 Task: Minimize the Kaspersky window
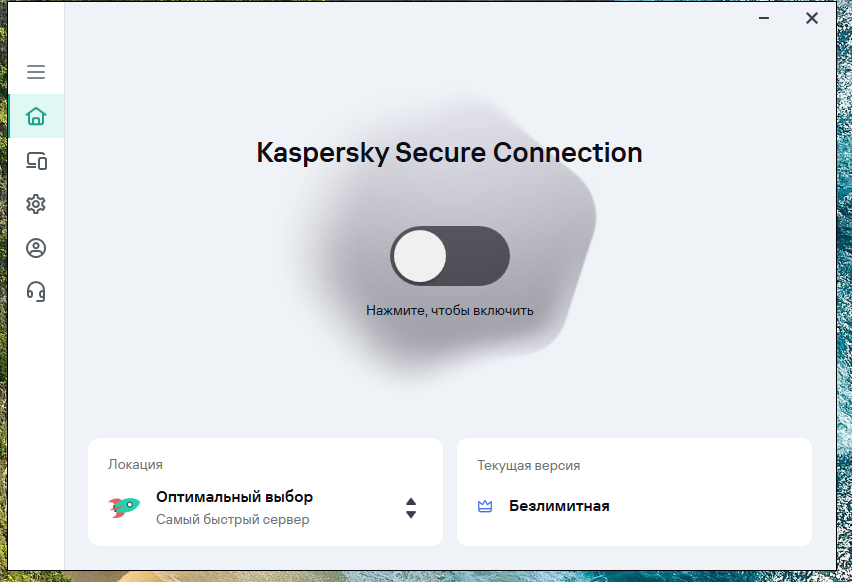coord(764,18)
